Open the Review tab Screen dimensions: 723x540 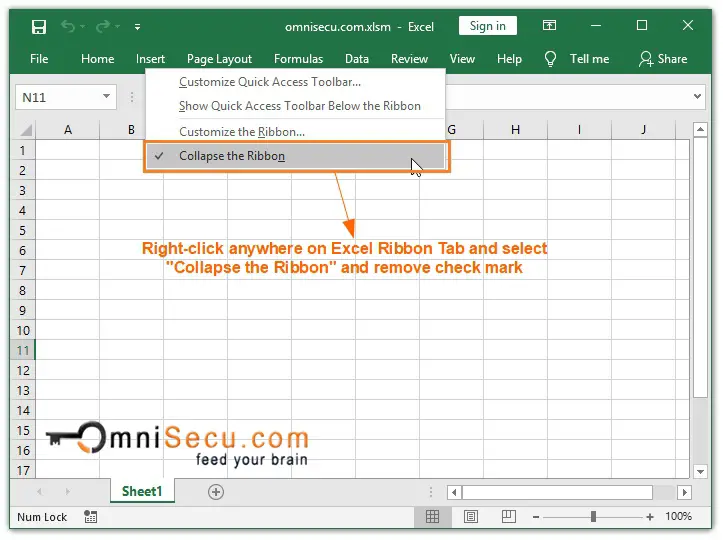[x=409, y=59]
